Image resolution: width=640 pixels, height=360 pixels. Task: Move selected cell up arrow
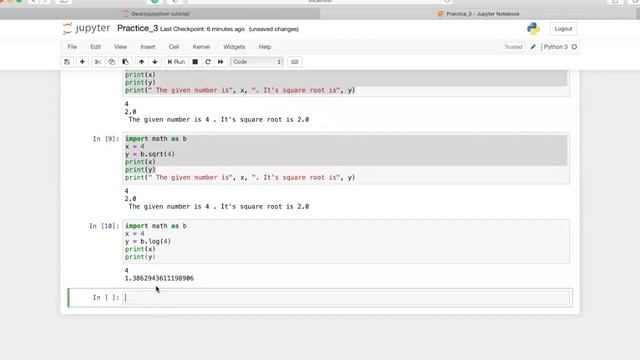141,62
